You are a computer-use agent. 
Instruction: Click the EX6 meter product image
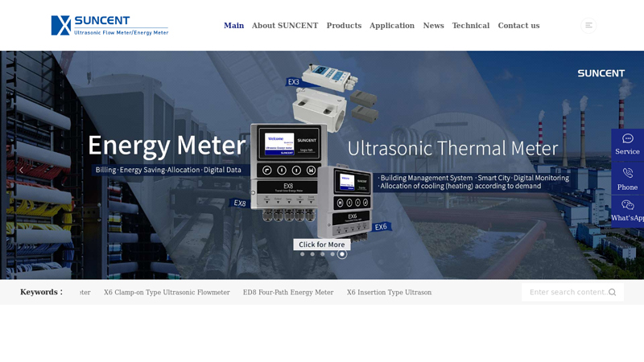[x=345, y=203]
